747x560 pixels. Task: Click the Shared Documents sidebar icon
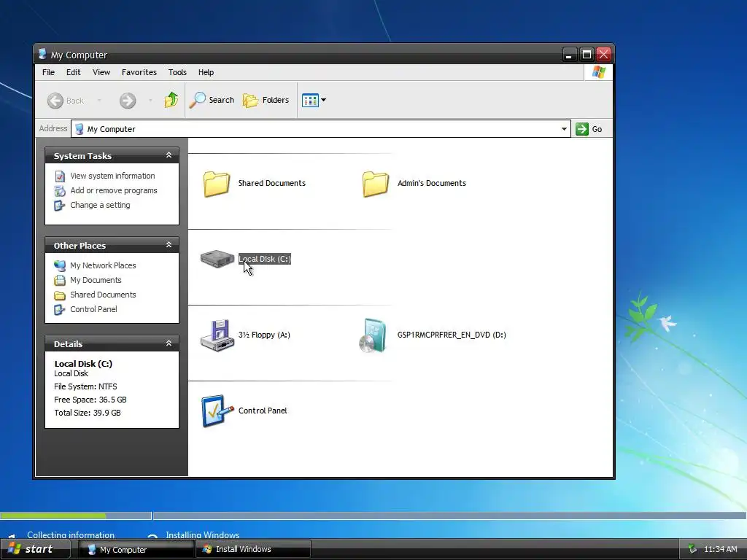(x=60, y=295)
